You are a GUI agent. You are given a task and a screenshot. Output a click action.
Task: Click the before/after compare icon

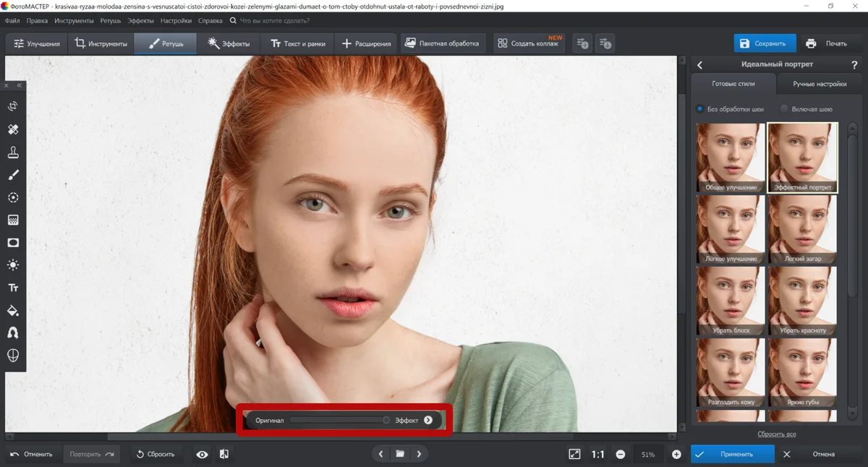tap(224, 454)
